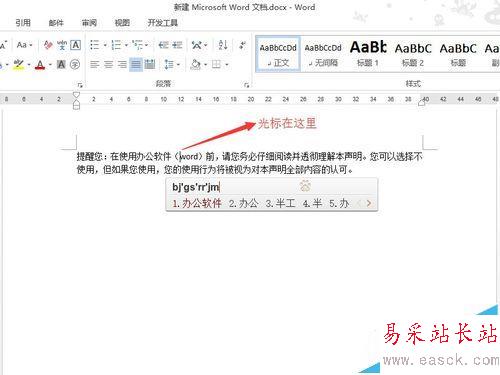Click the right indent ruler marker
Image resolution: width=500 pixels, height=375 pixels.
(422, 103)
